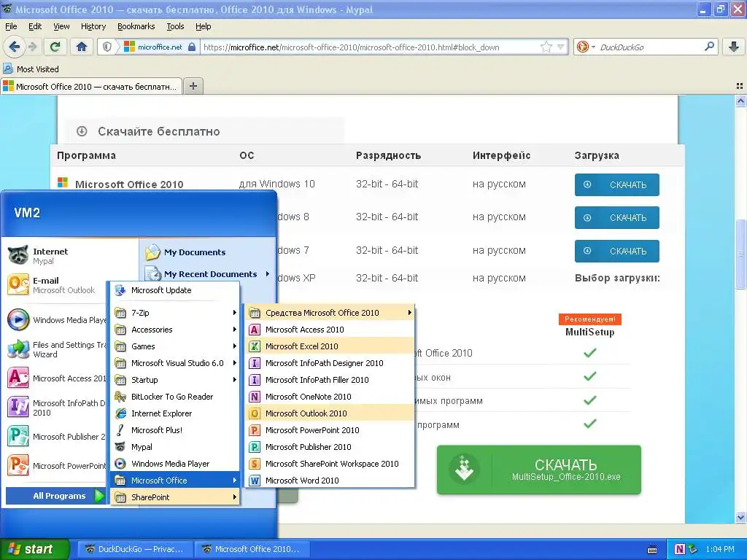Open Microsoft InfoPath Filler 2010
747x560 pixels.
[x=329, y=379]
